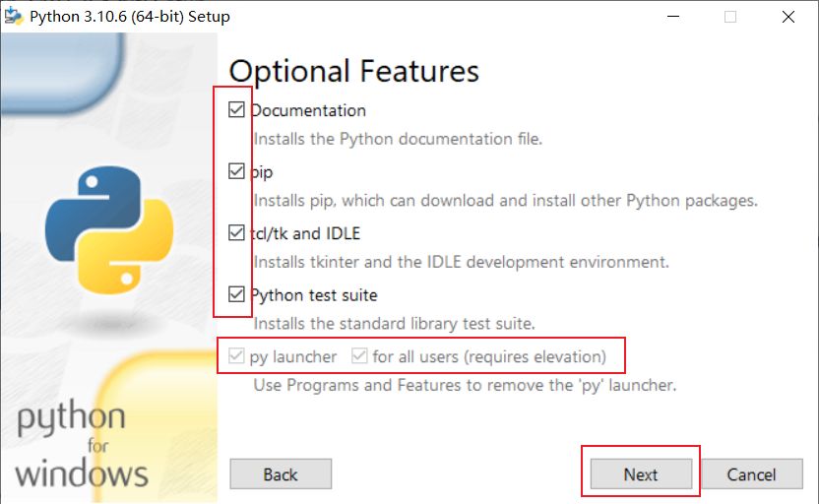
Task: Click the Optional Features heading
Action: click(354, 71)
